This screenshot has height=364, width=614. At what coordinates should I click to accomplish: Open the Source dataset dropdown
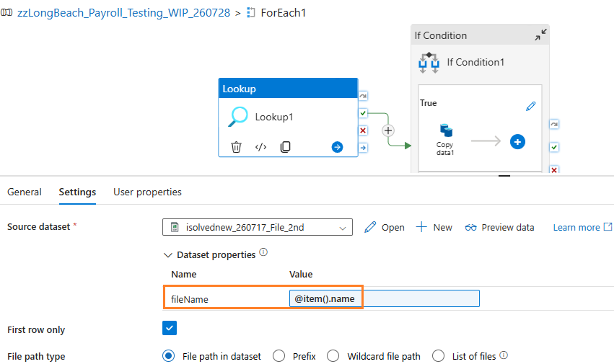click(258, 227)
